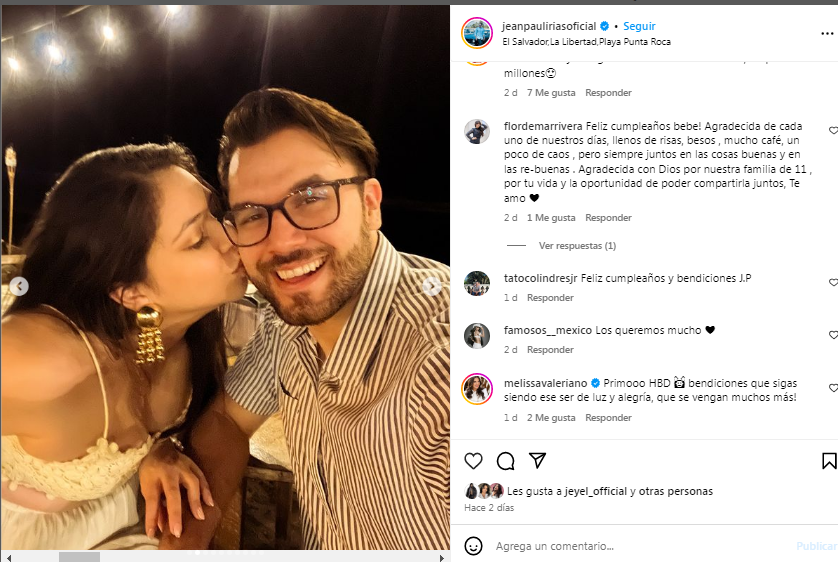Viewport: 838px width, 562px height.
Task: Reply to melissavaleriano's comment
Action: coord(608,418)
